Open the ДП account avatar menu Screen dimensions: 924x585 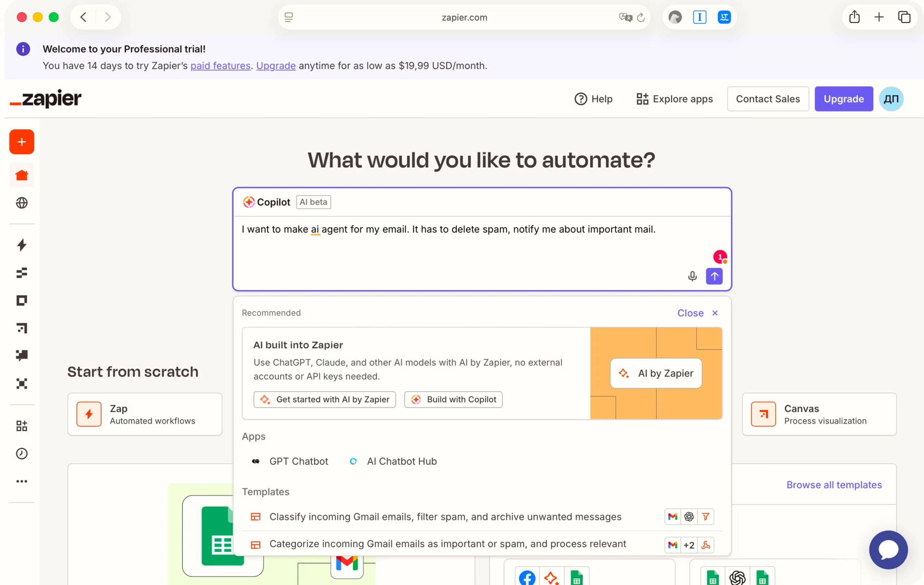[891, 99]
